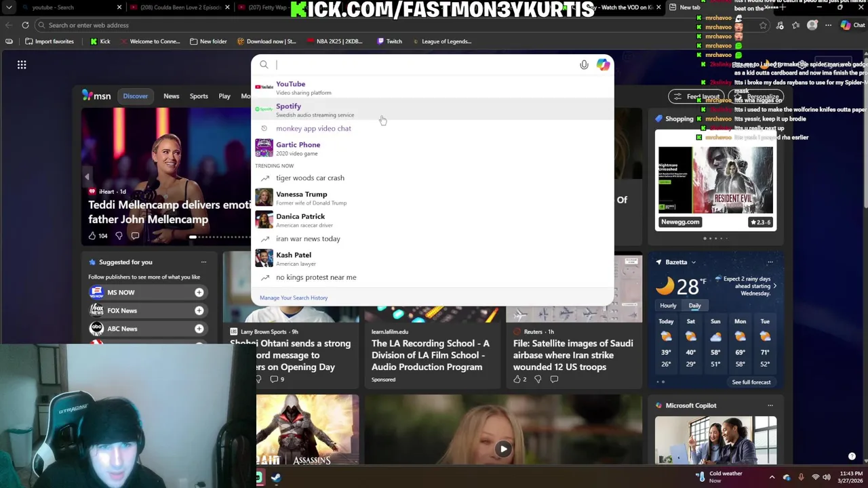Open the LA Recording School sponsored article
Image resolution: width=868 pixels, height=488 pixels.
click(430, 355)
